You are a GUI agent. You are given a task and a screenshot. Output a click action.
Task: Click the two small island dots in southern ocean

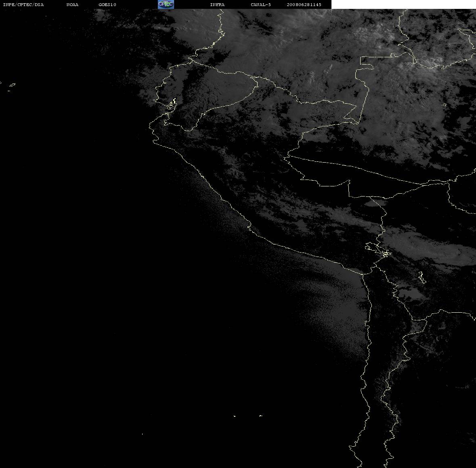247,416
